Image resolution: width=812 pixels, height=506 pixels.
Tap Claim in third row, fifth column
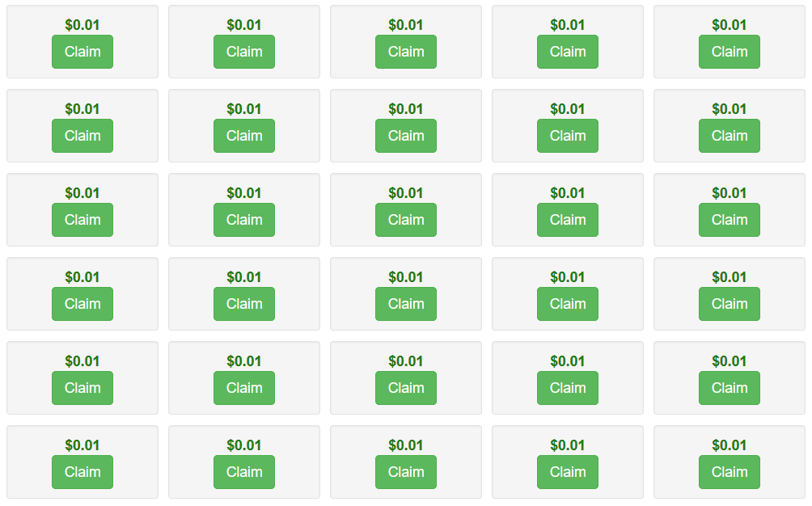[x=730, y=220]
